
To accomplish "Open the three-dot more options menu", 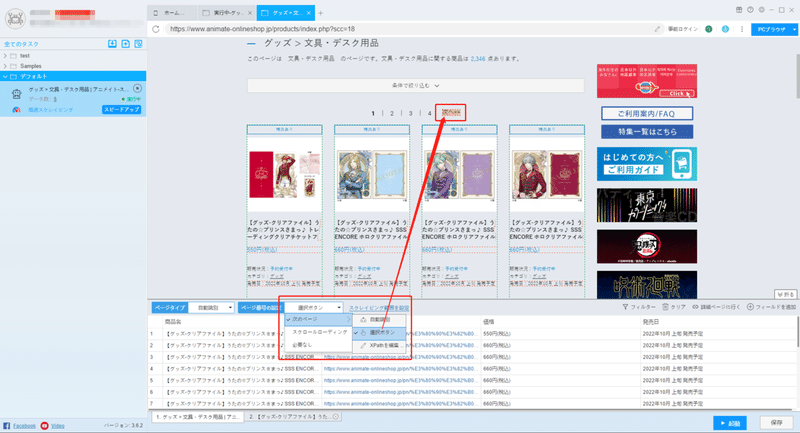I will [x=742, y=29].
